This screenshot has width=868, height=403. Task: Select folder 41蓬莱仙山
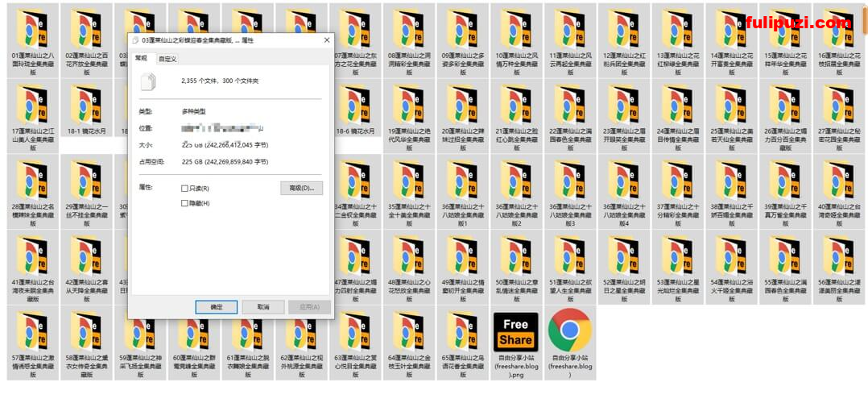(33, 267)
